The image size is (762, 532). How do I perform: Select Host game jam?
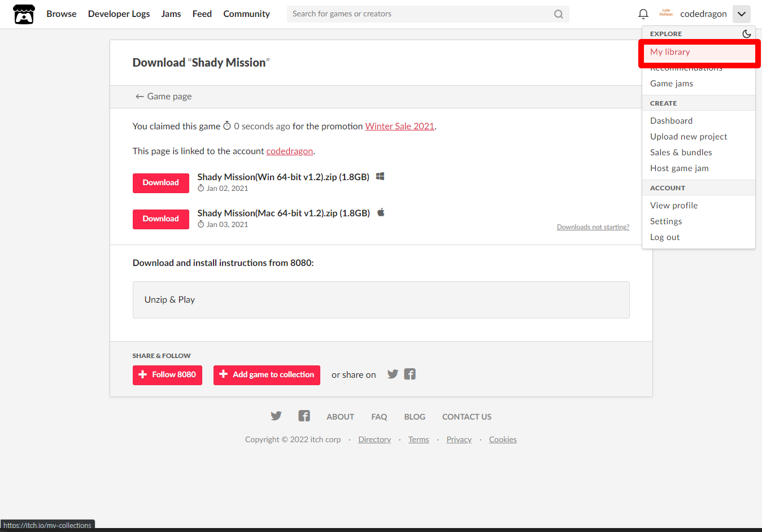699,168
